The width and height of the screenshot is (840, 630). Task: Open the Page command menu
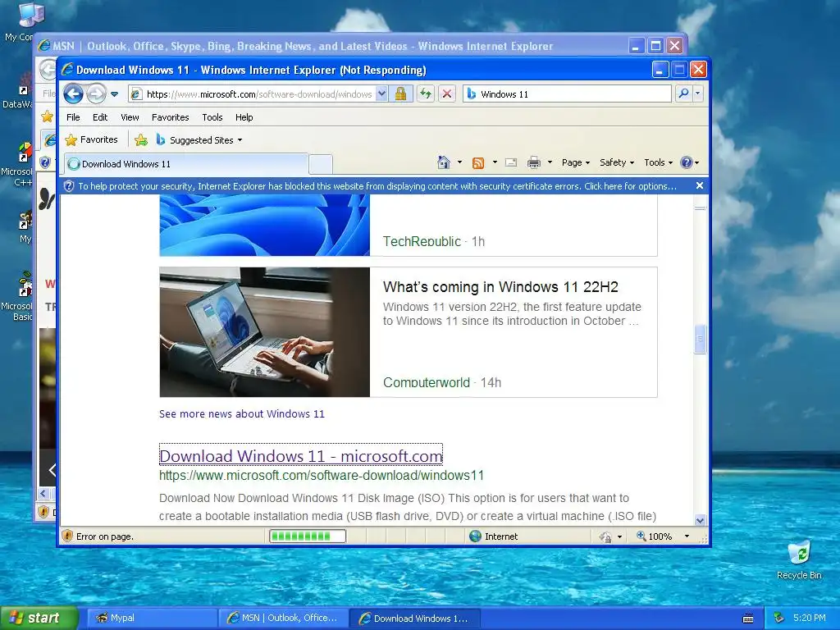click(x=575, y=162)
